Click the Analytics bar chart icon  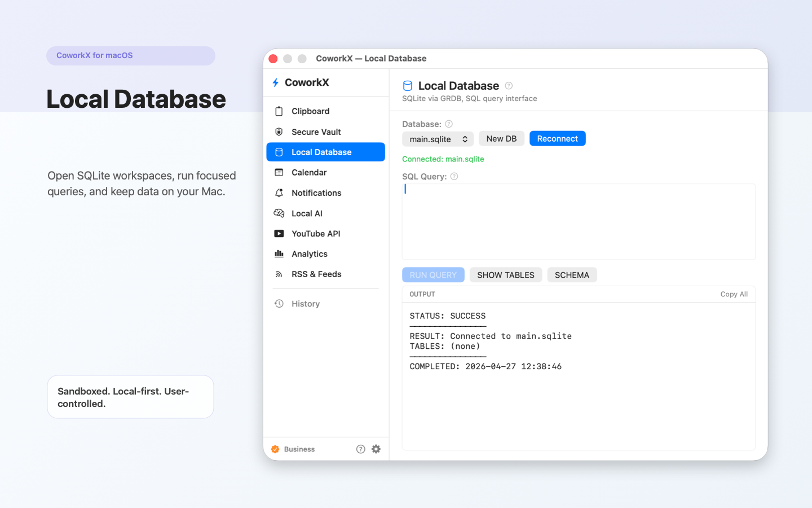point(279,253)
